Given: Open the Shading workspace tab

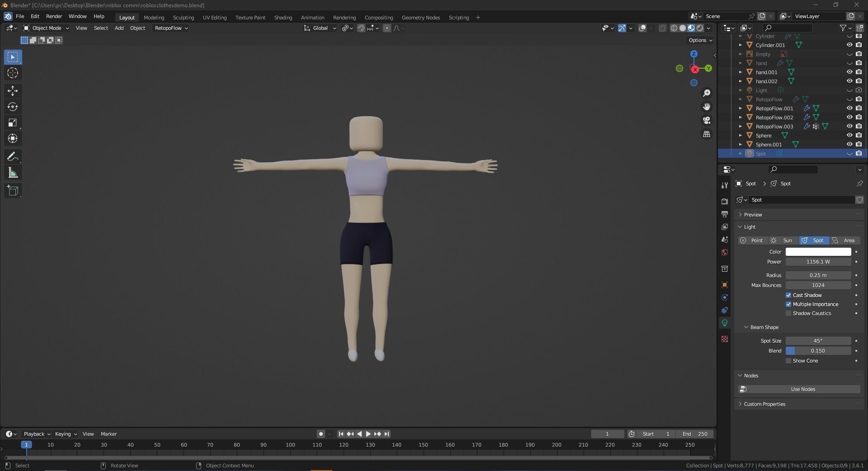Looking at the screenshot, I should pos(283,18).
